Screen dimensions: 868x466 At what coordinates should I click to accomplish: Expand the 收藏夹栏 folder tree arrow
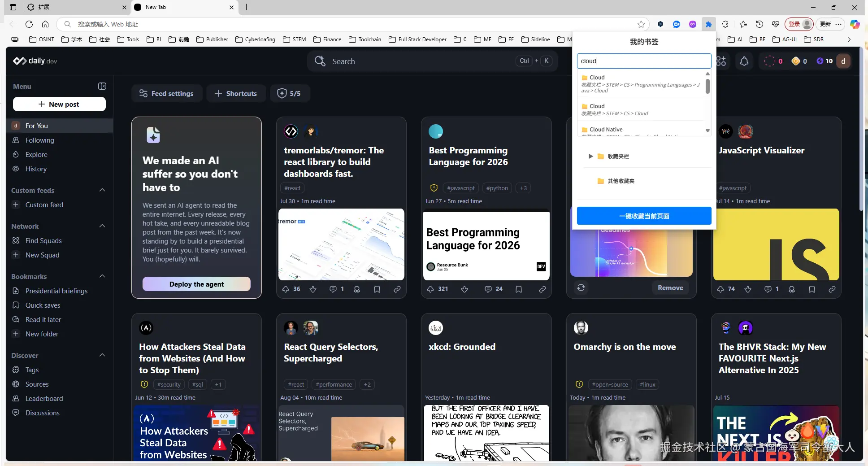(x=590, y=156)
